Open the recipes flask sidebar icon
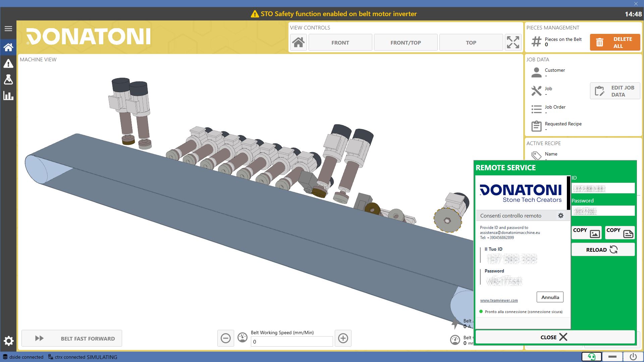The image size is (644, 362). point(8,79)
